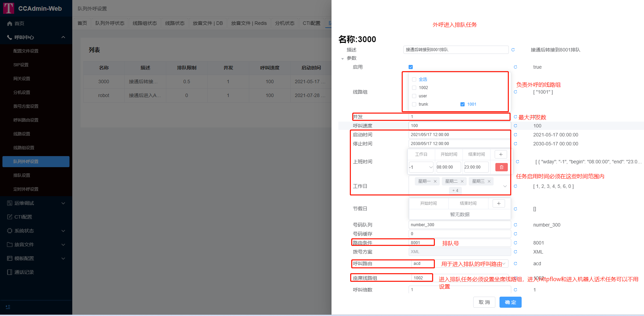The width and height of the screenshot is (644, 316).
Task: Collapse the 参数 section triangle
Action: pyautogui.click(x=343, y=58)
